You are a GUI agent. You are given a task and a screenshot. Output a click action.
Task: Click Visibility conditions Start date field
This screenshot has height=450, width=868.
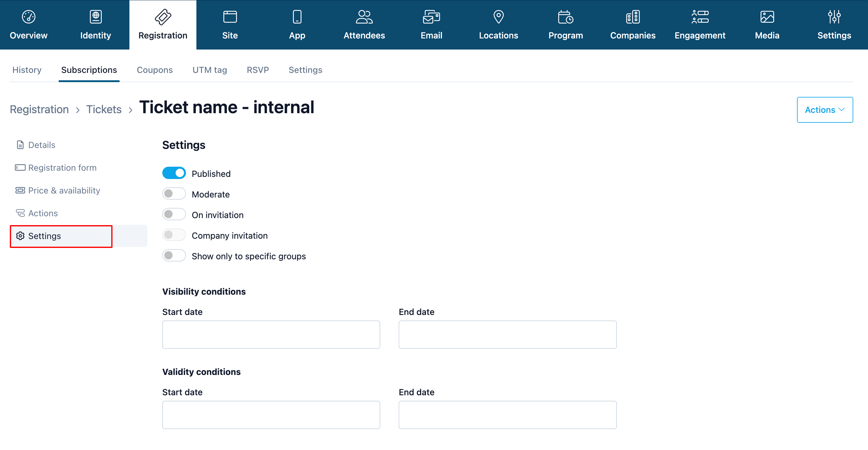(x=271, y=334)
